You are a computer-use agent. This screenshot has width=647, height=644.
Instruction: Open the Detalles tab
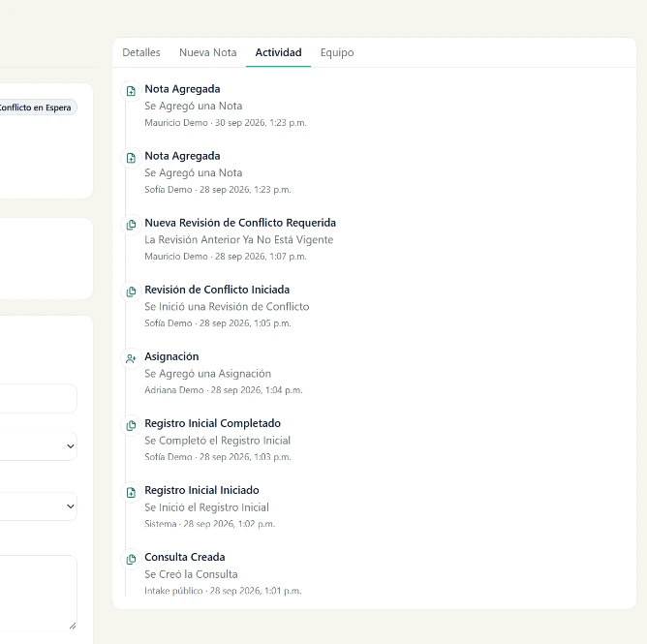pyautogui.click(x=141, y=52)
